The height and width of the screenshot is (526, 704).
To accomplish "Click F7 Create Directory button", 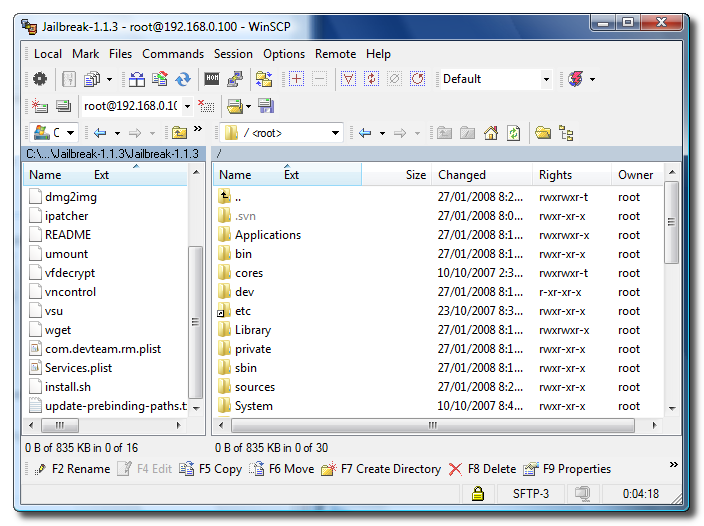I will [x=381, y=469].
